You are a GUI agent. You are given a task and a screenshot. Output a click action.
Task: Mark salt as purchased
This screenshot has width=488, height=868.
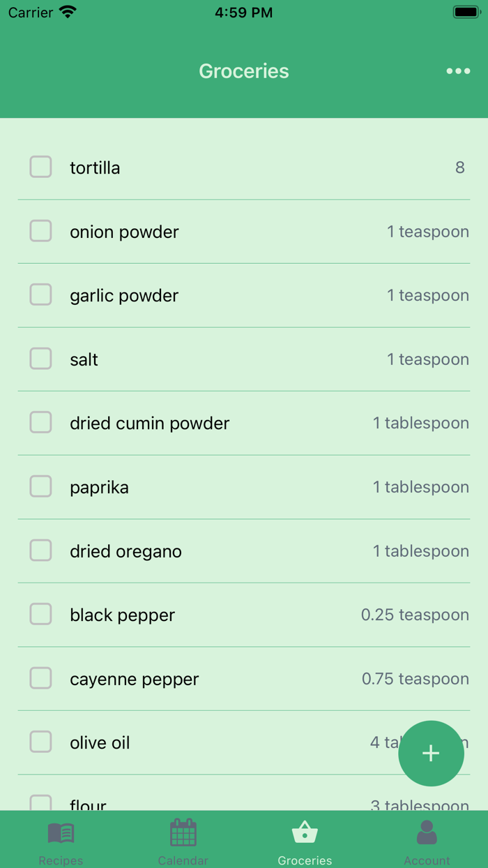point(40,359)
